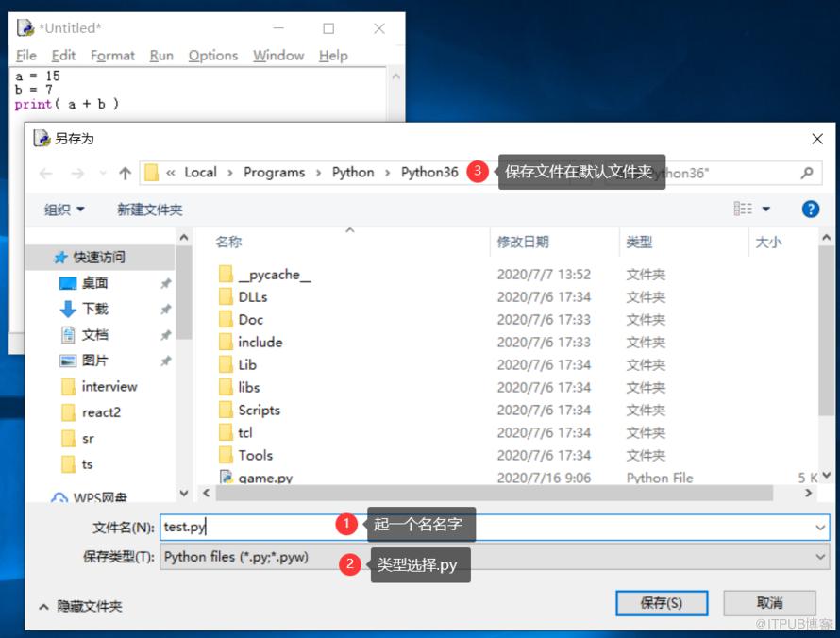Click the search magnifier icon
This screenshot has width=840, height=638.
(x=807, y=173)
